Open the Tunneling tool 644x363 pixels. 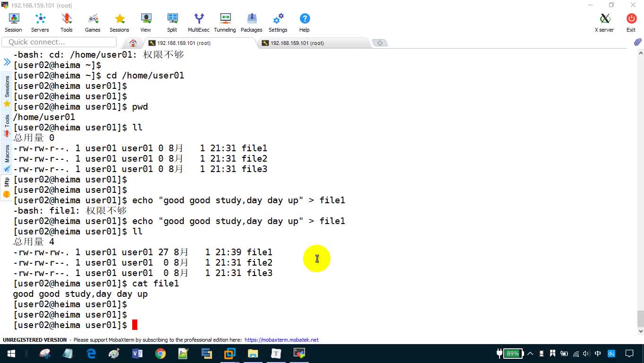point(225,22)
